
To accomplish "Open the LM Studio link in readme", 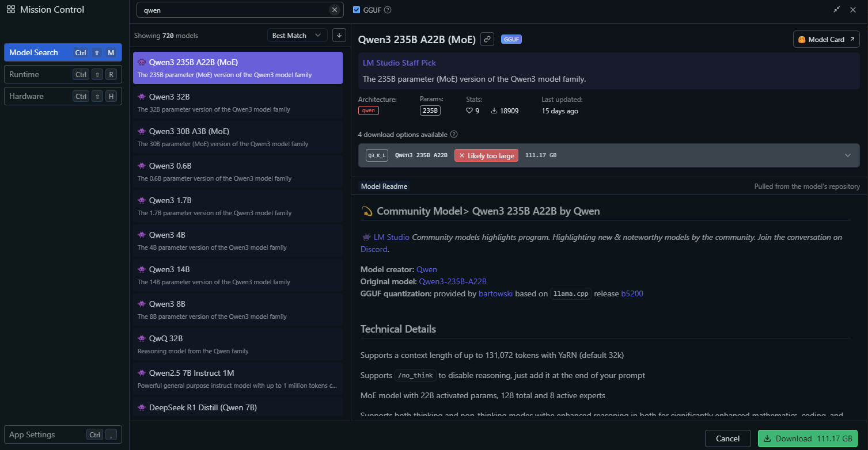I will tap(392, 237).
